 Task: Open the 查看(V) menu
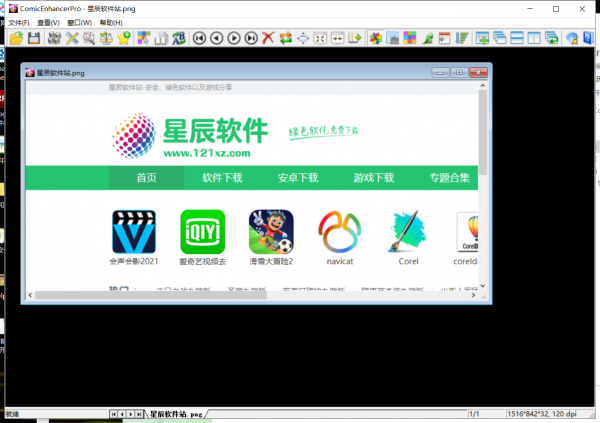click(x=48, y=23)
